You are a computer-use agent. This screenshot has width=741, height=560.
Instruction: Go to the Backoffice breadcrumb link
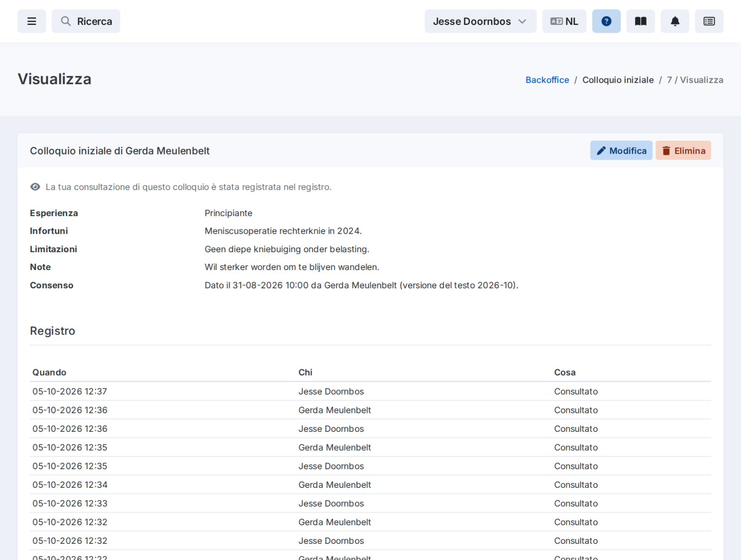pos(547,80)
